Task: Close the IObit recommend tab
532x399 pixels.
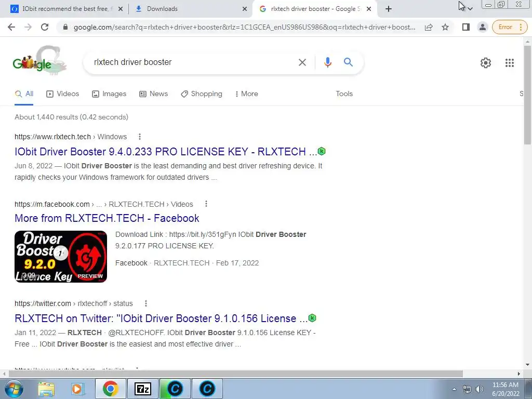Action: [121, 9]
